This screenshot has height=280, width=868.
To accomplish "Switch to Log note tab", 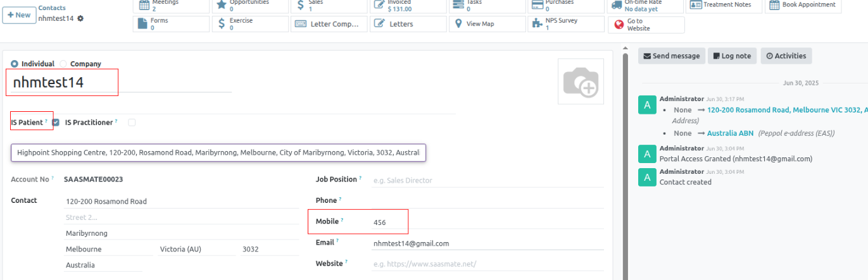I will pos(732,56).
